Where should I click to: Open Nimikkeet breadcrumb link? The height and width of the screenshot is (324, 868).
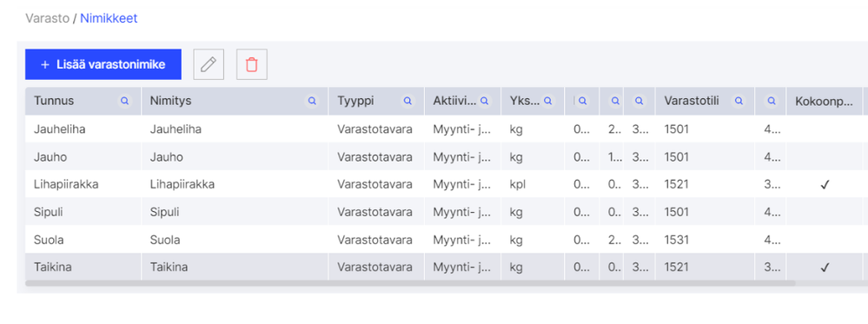pos(109,18)
